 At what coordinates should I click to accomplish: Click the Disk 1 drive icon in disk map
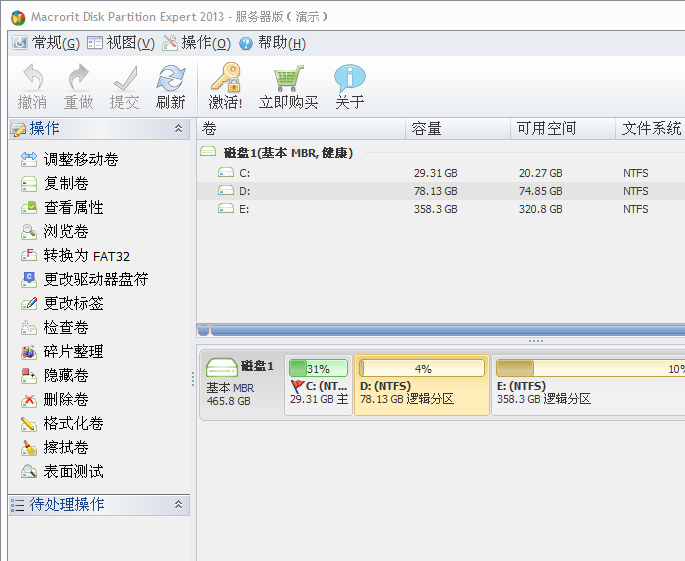click(x=222, y=367)
